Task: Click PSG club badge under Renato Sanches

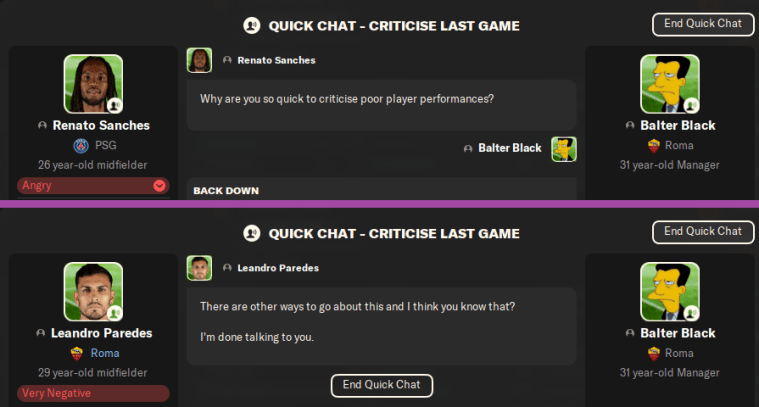Action: coord(68,145)
